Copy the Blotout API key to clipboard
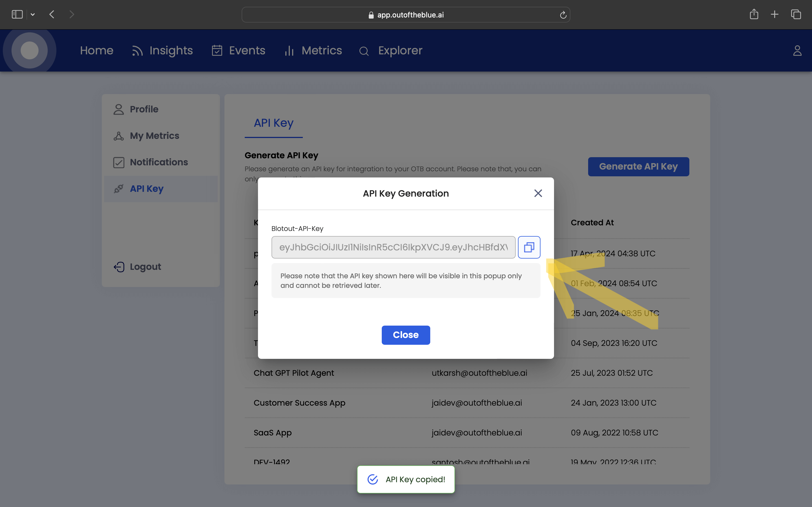Image resolution: width=812 pixels, height=507 pixels. 529,248
